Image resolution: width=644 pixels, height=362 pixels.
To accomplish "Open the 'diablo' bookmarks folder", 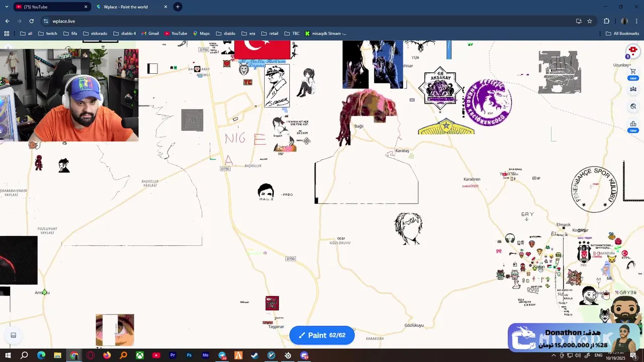I will 225,34.
